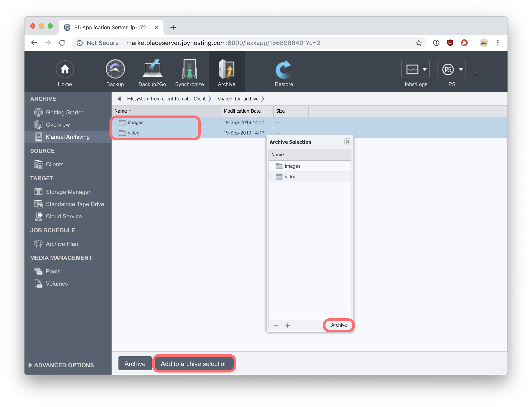
Task: Open the P5 menu dropdown
Action: click(452, 69)
